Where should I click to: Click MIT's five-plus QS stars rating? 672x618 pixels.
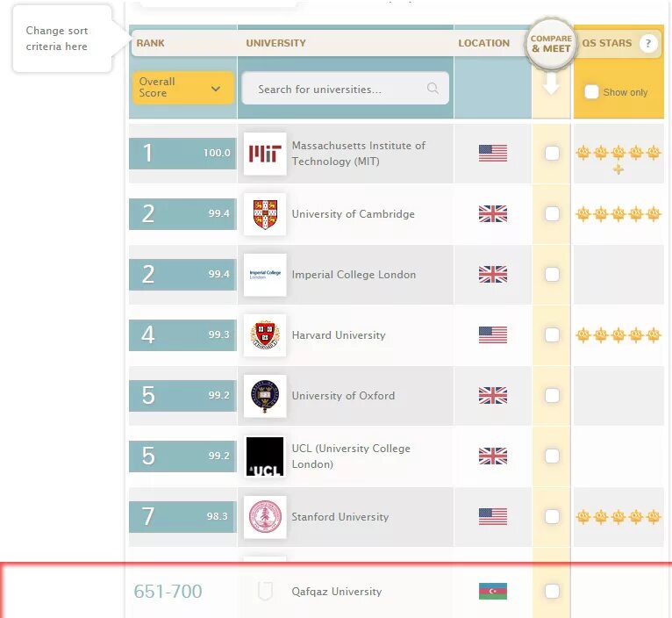point(618,160)
